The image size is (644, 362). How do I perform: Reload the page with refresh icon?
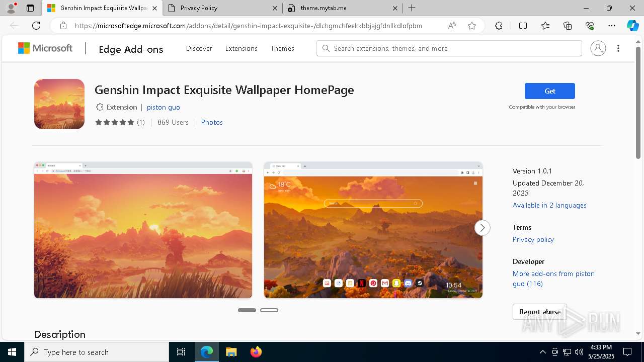[36, 26]
